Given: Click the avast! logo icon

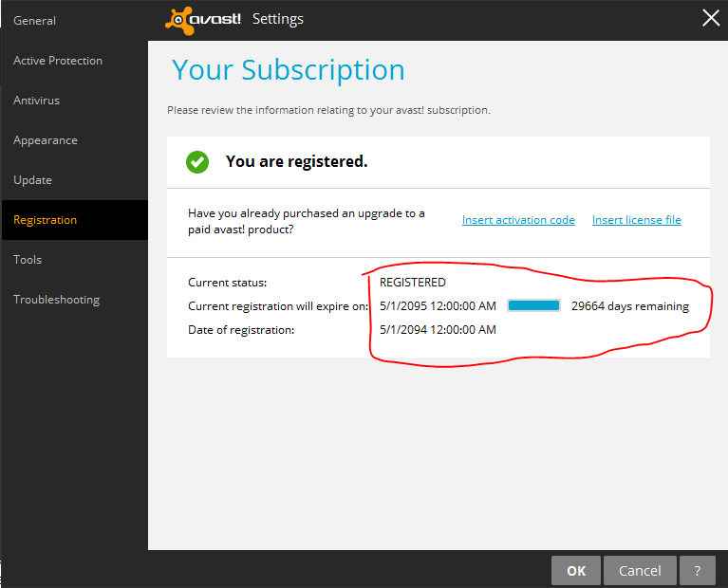Looking at the screenshot, I should [x=203, y=20].
